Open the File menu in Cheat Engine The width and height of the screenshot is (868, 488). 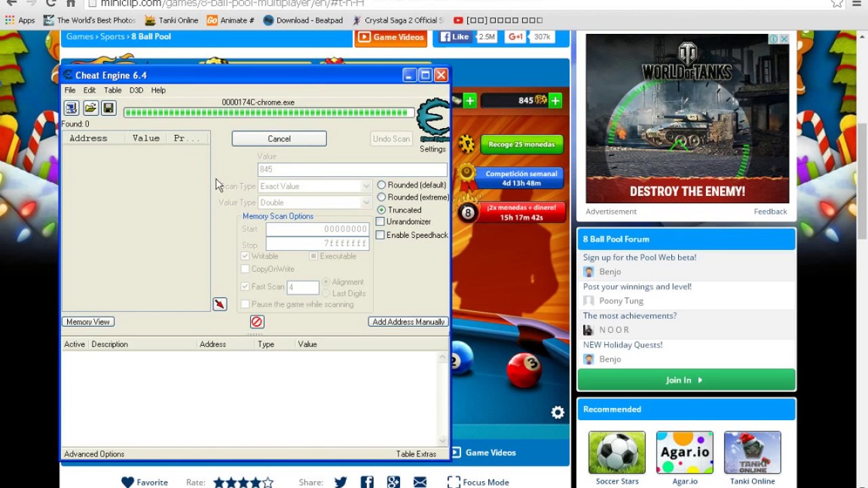pyautogui.click(x=70, y=90)
